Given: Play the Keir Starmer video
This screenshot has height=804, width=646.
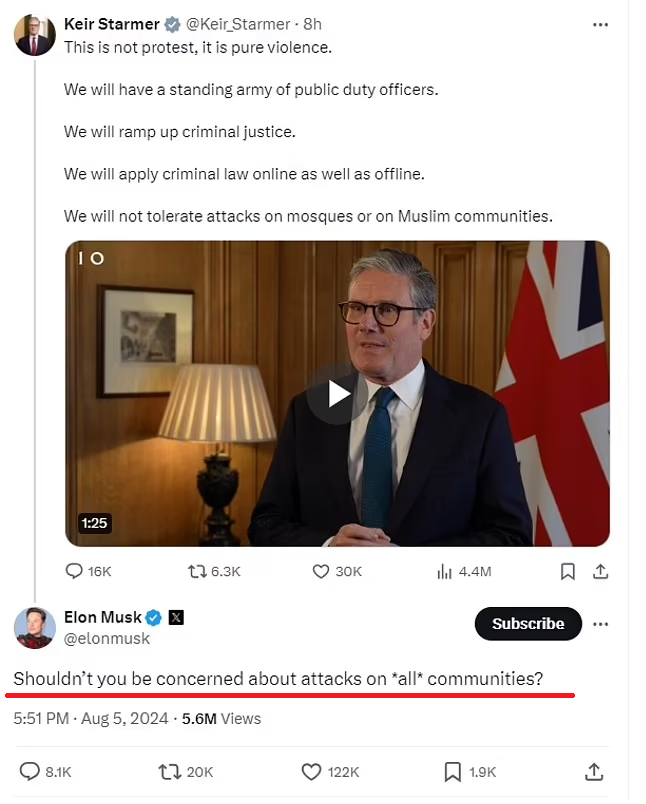Looking at the screenshot, I should 338,394.
